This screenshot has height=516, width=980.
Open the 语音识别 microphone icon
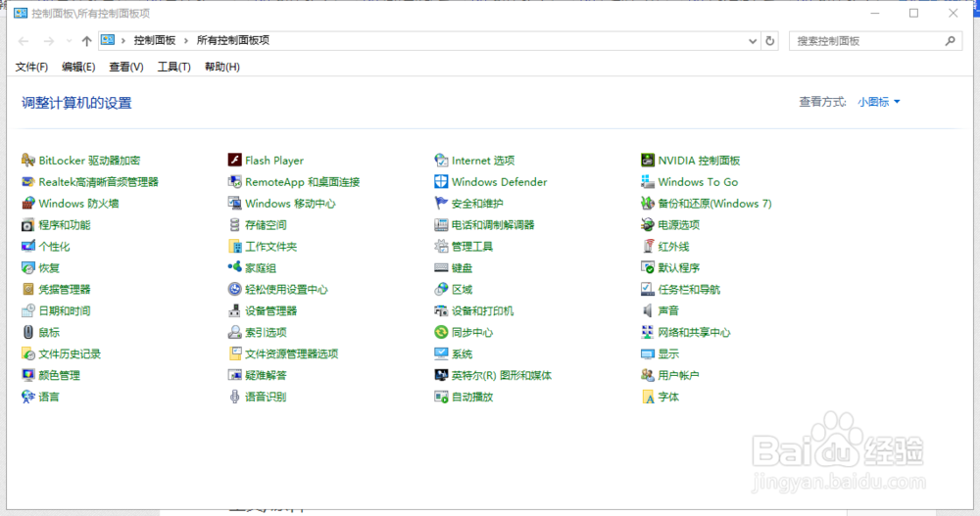click(x=234, y=397)
